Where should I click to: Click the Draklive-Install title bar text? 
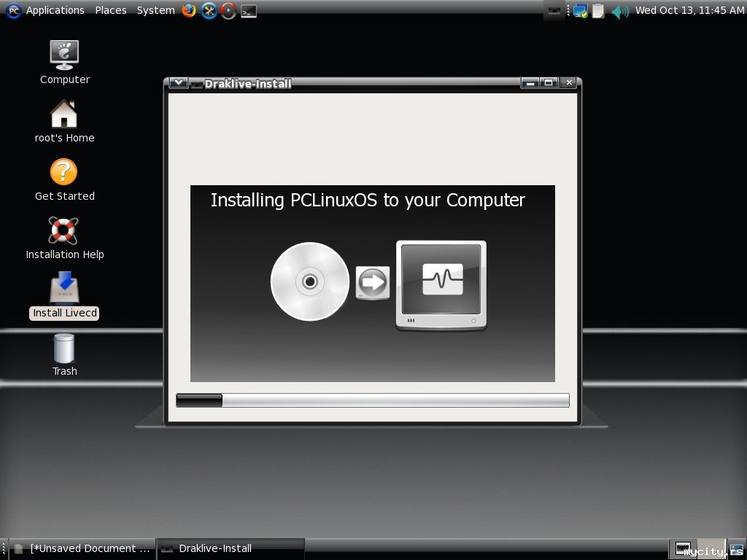click(248, 84)
